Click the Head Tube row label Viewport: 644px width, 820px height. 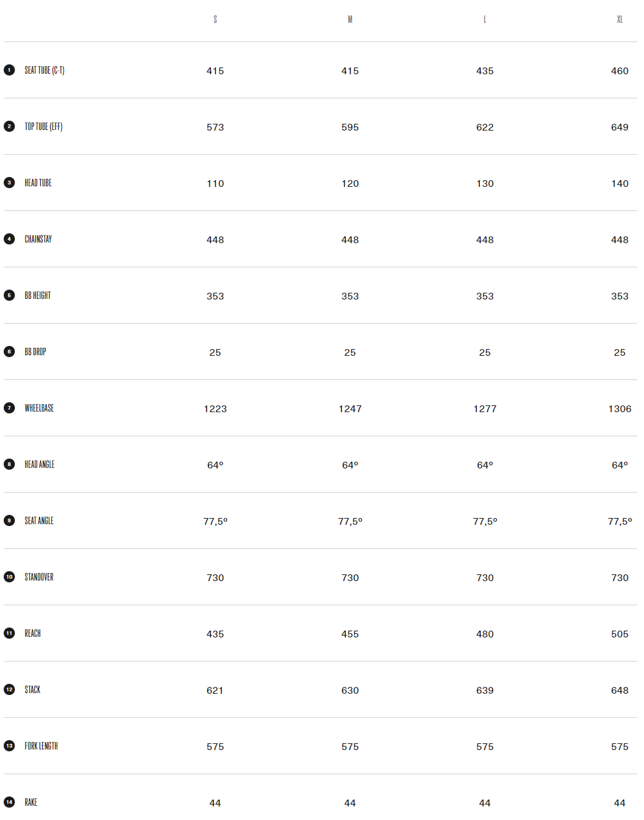point(38,183)
